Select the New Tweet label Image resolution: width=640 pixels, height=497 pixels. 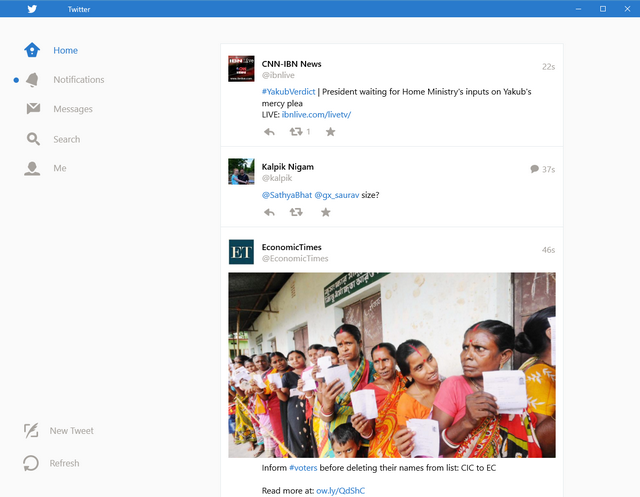(x=71, y=430)
